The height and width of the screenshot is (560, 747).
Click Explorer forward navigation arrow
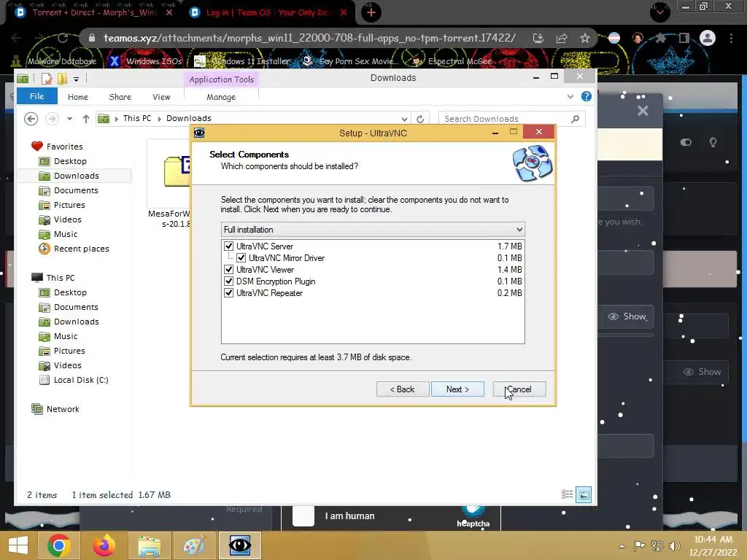coord(52,119)
